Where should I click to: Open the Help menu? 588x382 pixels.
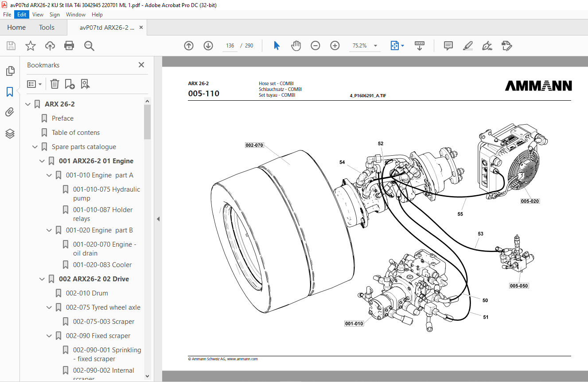(97, 15)
